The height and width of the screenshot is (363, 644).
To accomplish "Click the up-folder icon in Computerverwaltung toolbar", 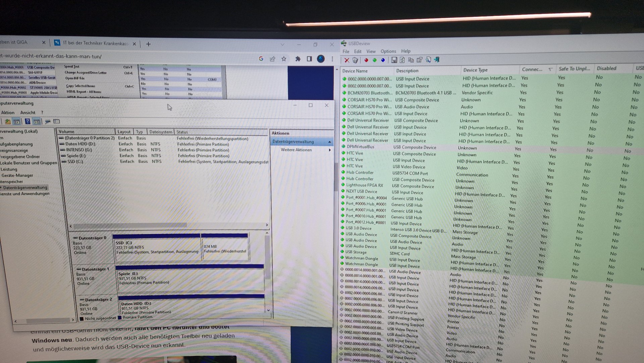I will 7,121.
